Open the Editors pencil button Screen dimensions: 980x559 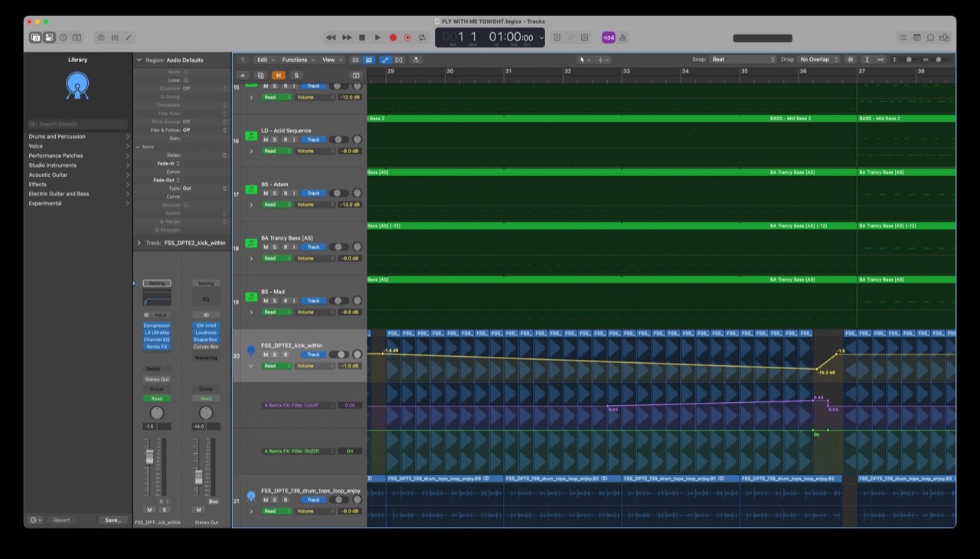129,38
